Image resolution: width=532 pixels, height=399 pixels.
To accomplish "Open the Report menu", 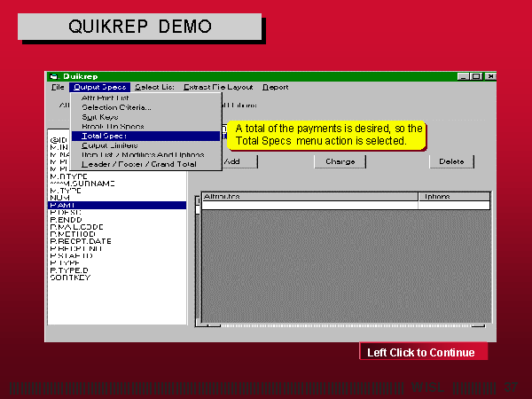I will point(275,87).
